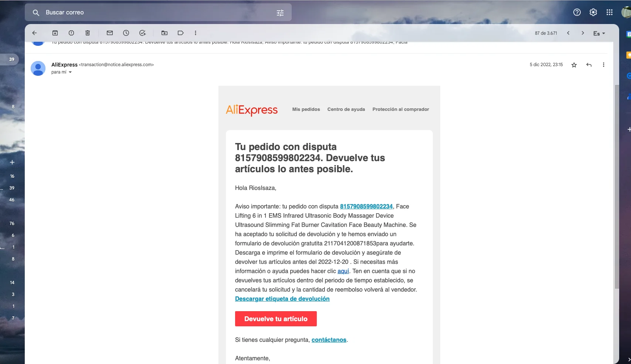Viewport: 631px width, 364px height.
Task: Click the date '5 dic 2022, 23:15'
Action: point(546,65)
